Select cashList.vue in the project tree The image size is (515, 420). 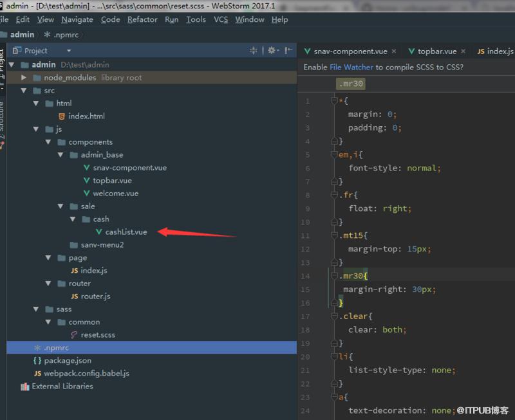coord(126,232)
